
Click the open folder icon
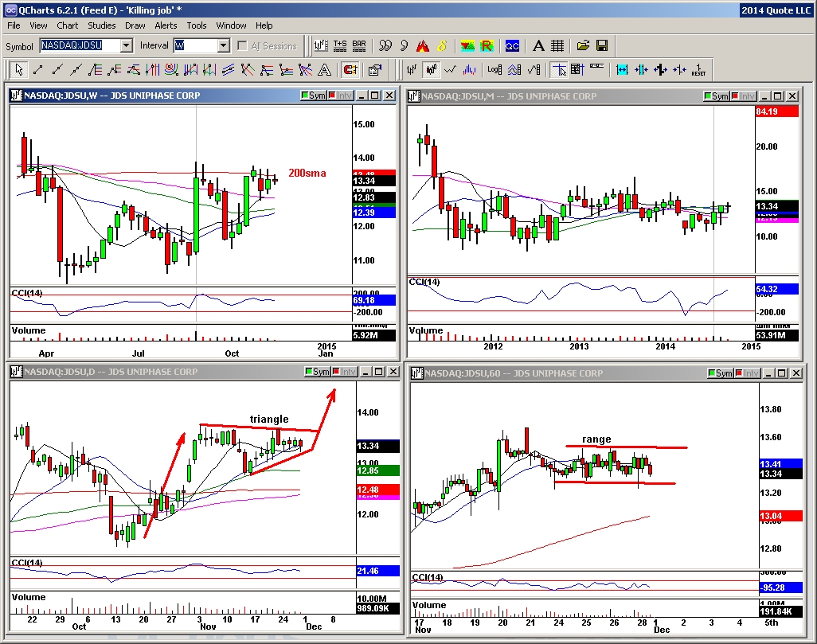(583, 46)
